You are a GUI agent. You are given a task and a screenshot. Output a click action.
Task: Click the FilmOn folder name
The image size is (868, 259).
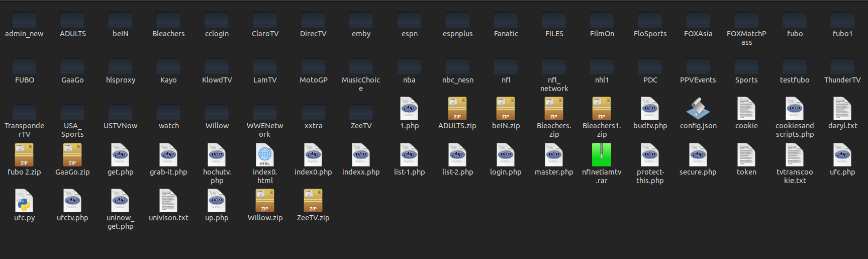click(602, 34)
